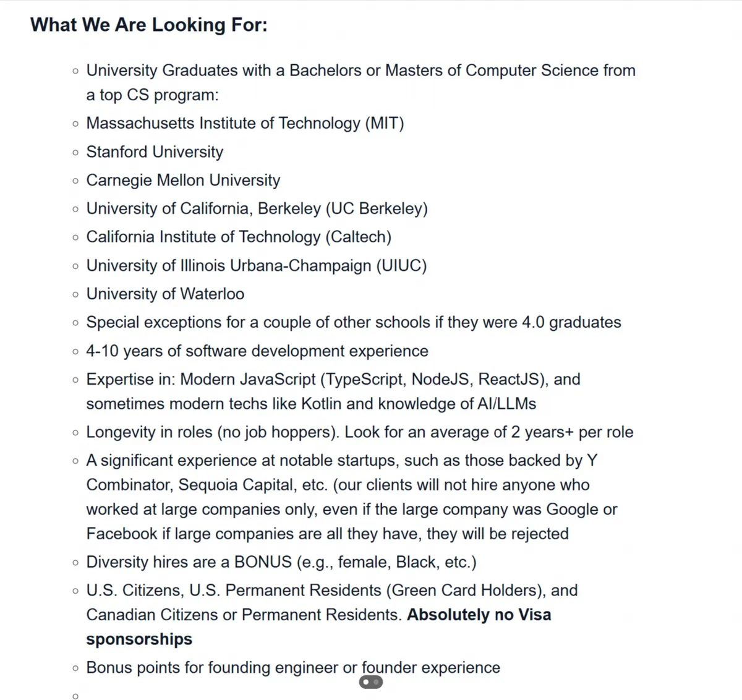Click the 'Longevity in roles' list item

tap(359, 432)
